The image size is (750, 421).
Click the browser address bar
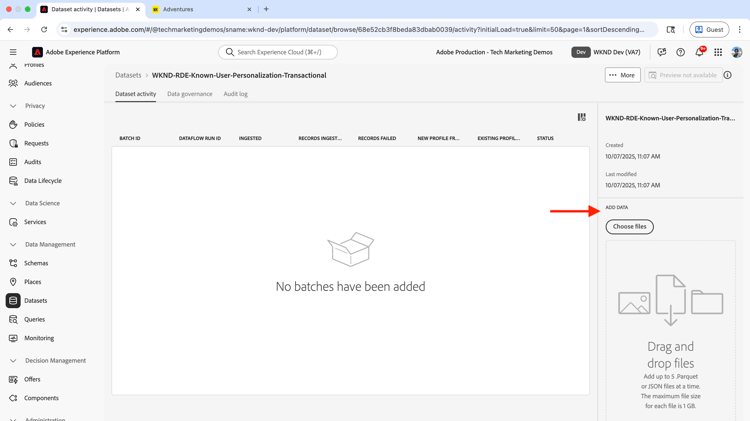click(358, 30)
